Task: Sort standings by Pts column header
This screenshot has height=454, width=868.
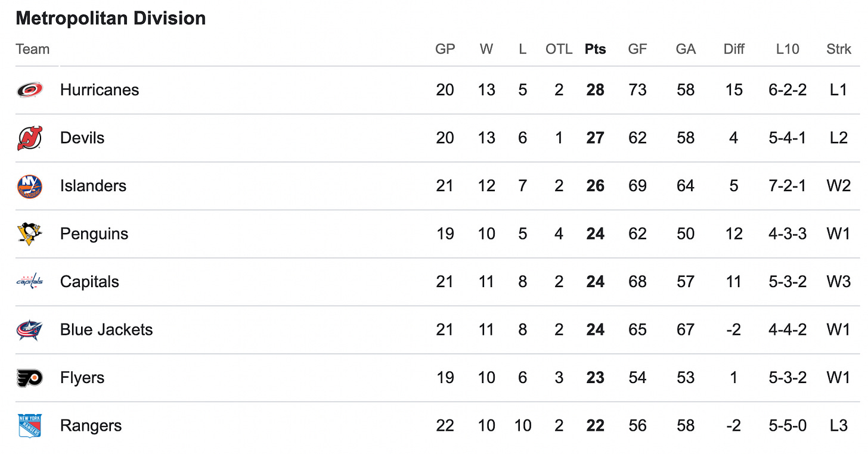Action: 595,49
